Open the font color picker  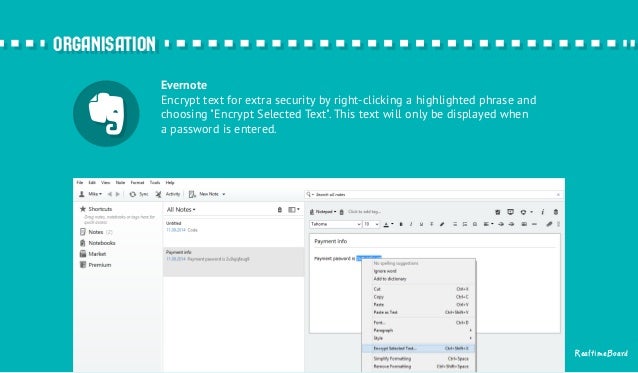point(388,224)
